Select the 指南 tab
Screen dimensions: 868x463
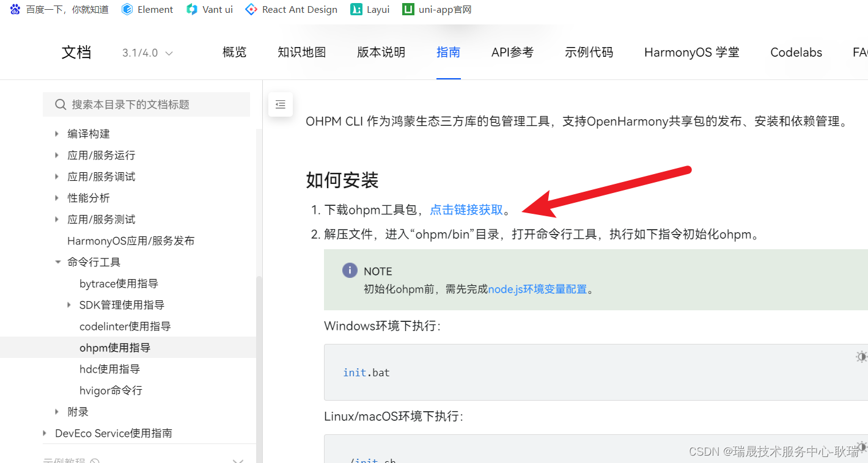[x=449, y=53]
